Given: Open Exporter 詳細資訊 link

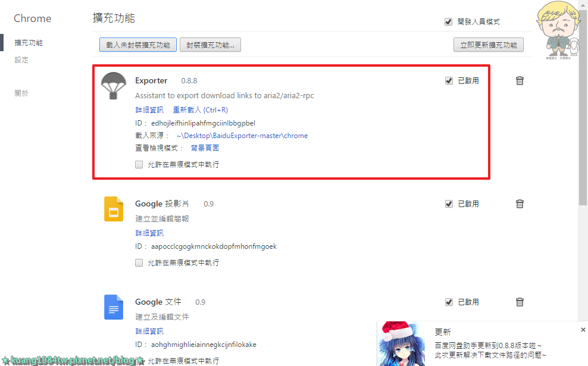Looking at the screenshot, I should click(149, 110).
